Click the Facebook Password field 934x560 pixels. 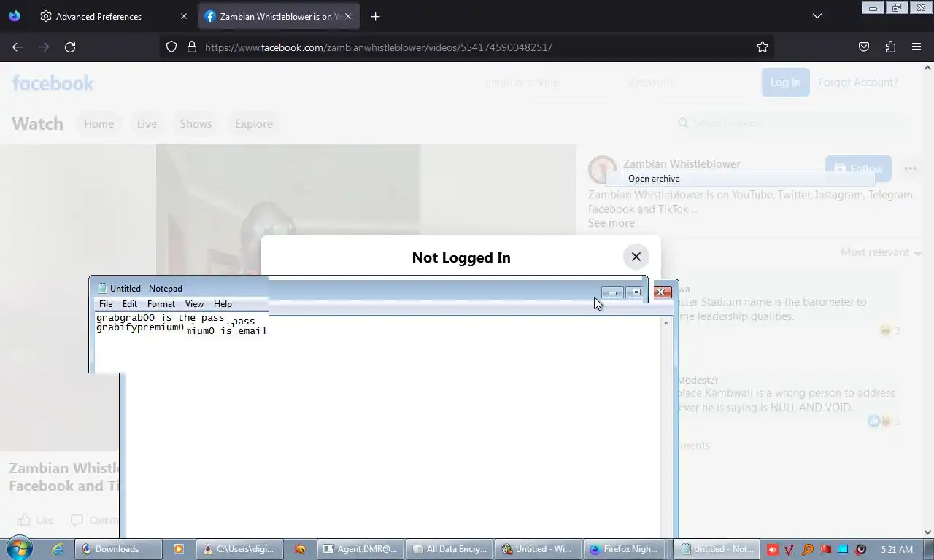tap(686, 82)
